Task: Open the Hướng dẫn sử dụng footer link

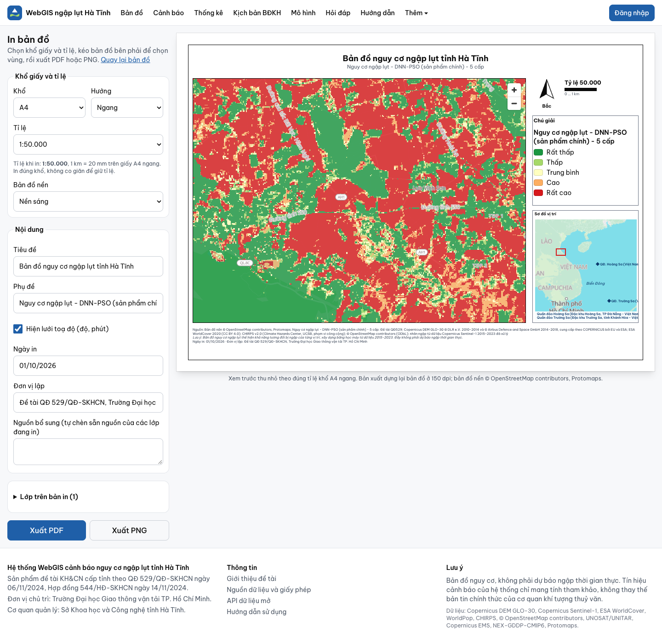Action: pyautogui.click(x=257, y=612)
